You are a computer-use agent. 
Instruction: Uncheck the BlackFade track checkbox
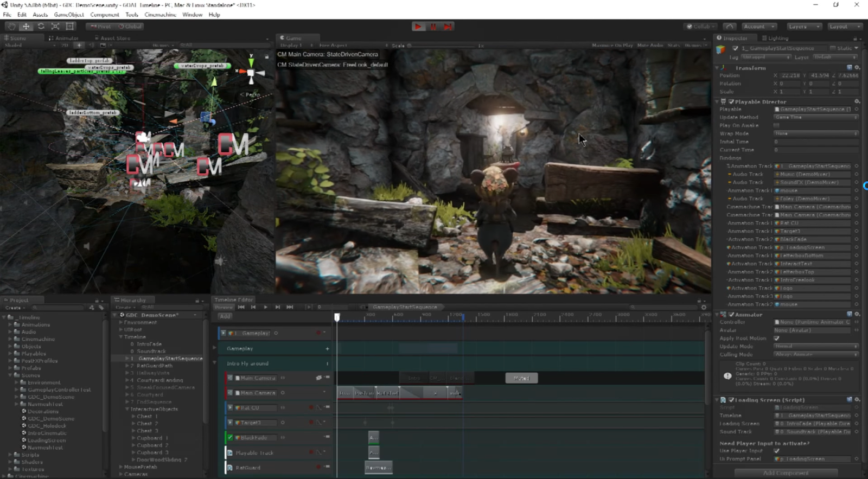[x=230, y=437]
